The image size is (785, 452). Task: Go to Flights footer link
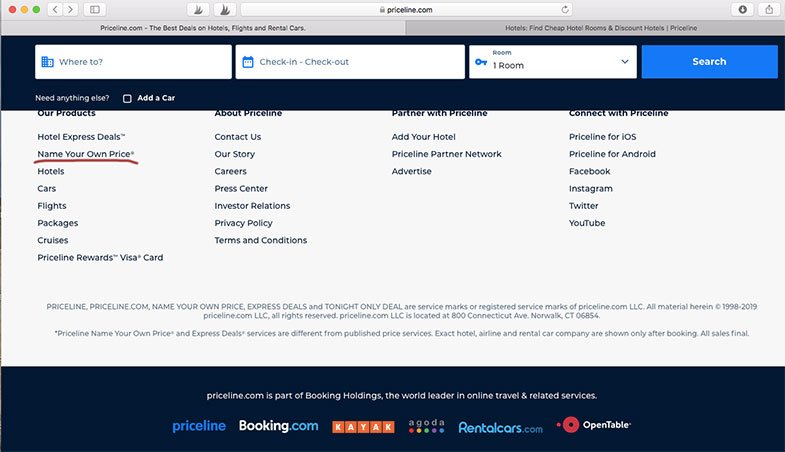click(x=52, y=206)
